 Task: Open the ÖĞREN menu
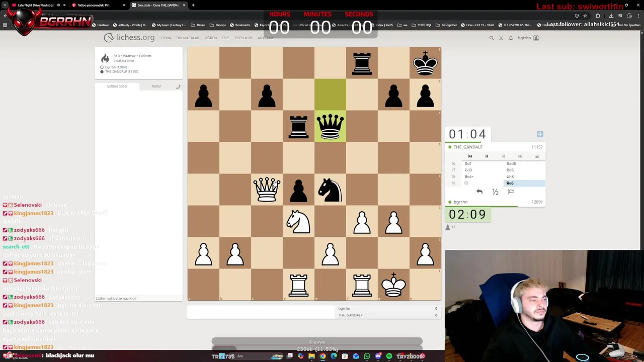tap(211, 38)
